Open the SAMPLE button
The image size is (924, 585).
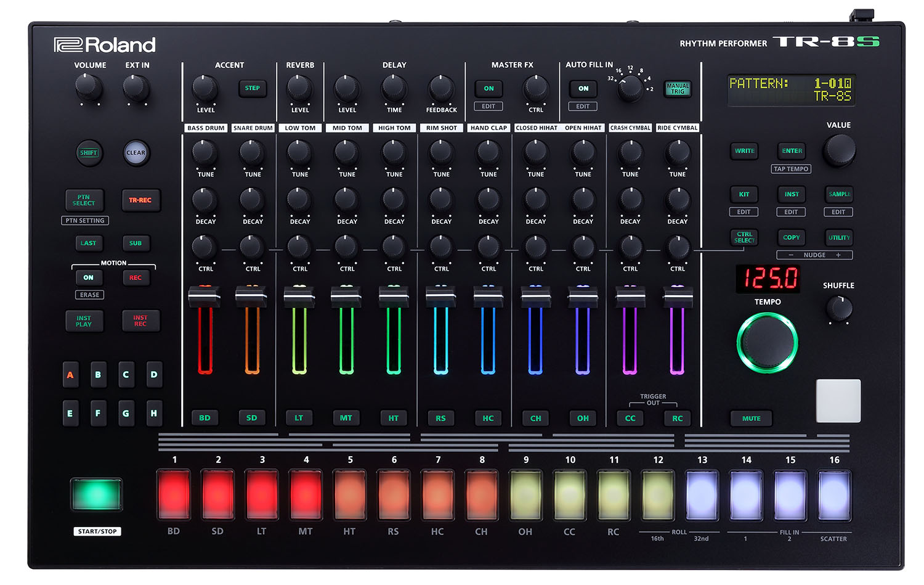point(839,194)
